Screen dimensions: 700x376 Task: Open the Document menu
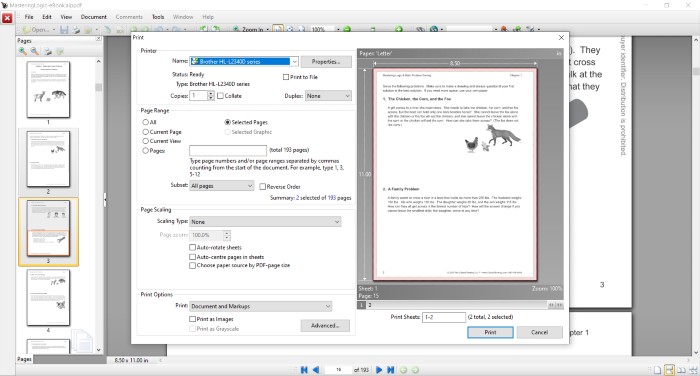point(94,17)
